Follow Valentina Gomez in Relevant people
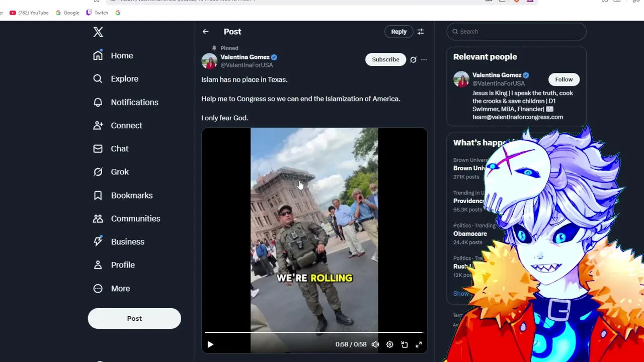This screenshot has width=644, height=362. (564, 79)
